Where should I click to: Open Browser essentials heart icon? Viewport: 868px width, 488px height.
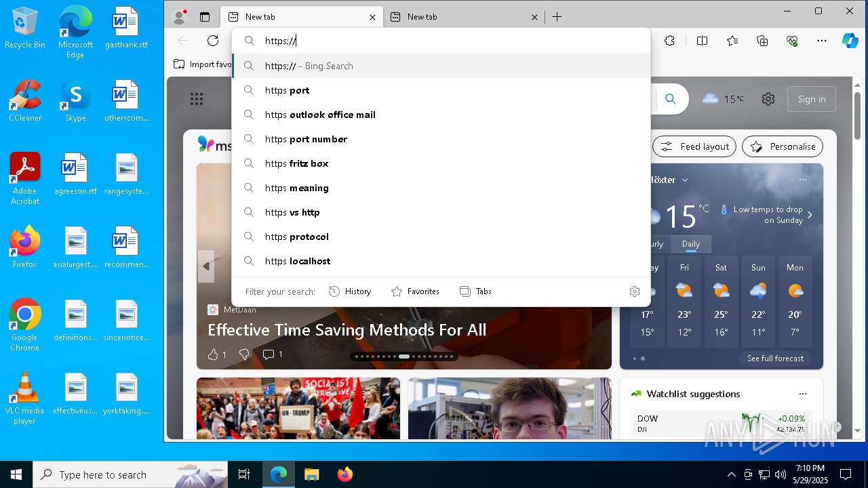click(x=792, y=41)
